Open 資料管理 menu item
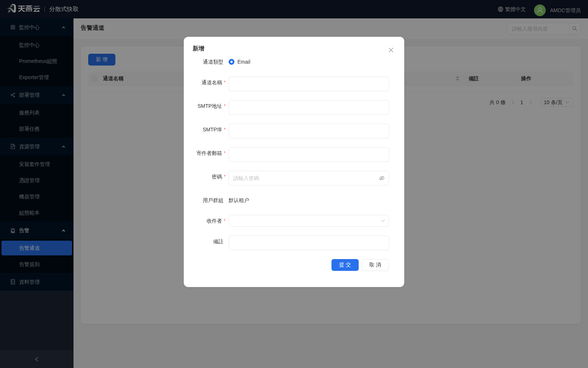This screenshot has width=588, height=368. click(37, 282)
